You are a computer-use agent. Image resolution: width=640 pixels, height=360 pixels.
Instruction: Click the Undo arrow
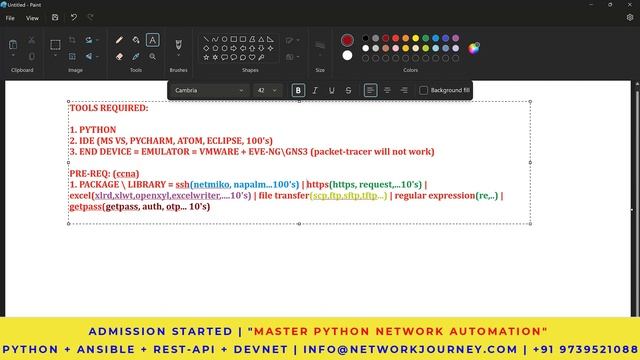(73, 18)
